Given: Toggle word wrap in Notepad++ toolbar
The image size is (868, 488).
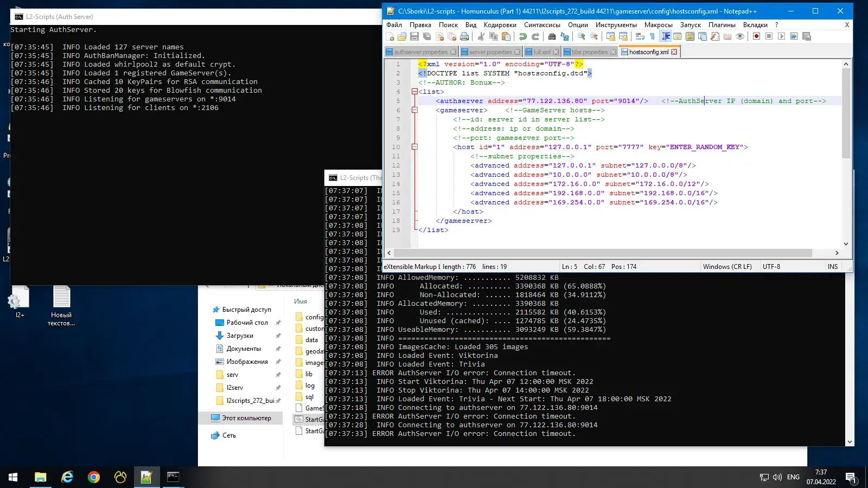Looking at the screenshot, I should tap(640, 36).
